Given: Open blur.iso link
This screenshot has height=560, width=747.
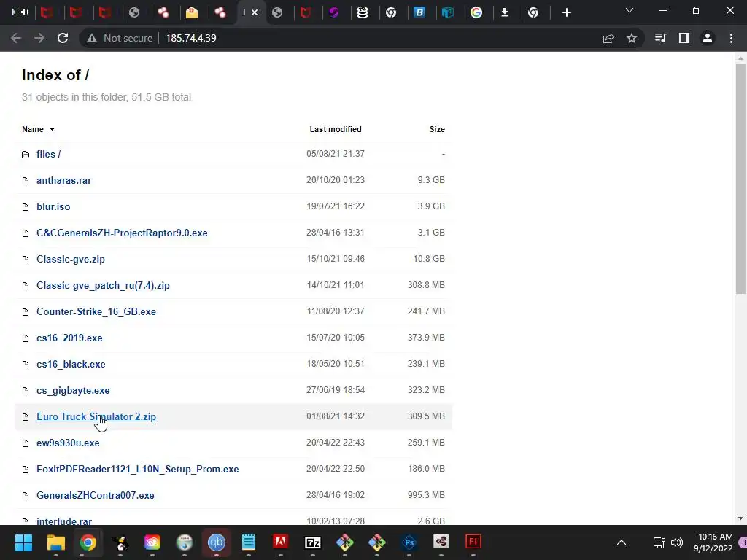Looking at the screenshot, I should (53, 206).
